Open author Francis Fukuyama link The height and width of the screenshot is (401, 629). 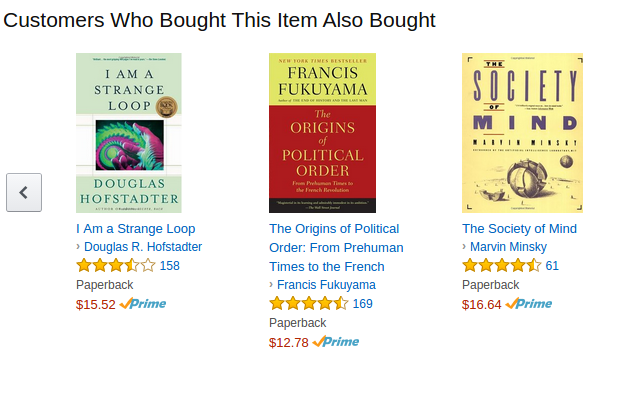coord(326,285)
